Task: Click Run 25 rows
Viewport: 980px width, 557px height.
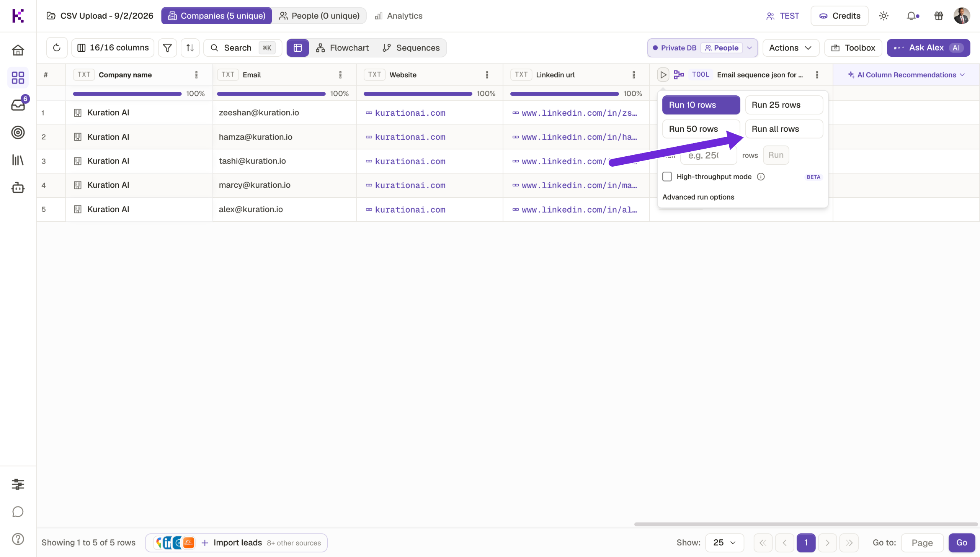Action: (784, 105)
